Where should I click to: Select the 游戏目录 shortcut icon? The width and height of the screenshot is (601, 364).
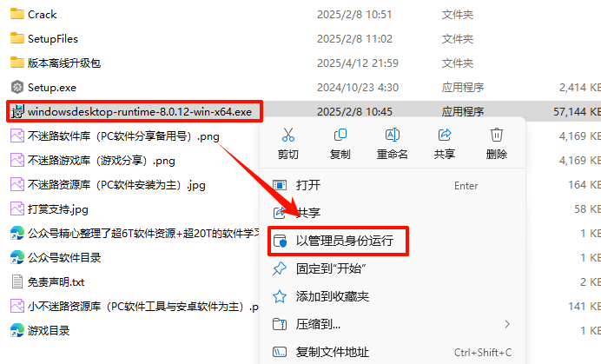[x=17, y=331]
